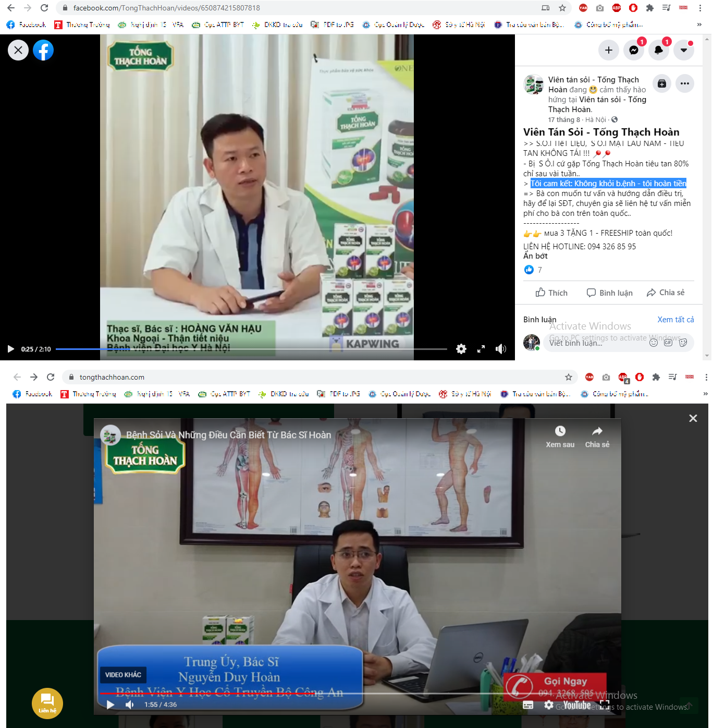Click Chia sẻ under Facebook post
Image resolution: width=713 pixels, height=728 pixels.
pyautogui.click(x=666, y=293)
